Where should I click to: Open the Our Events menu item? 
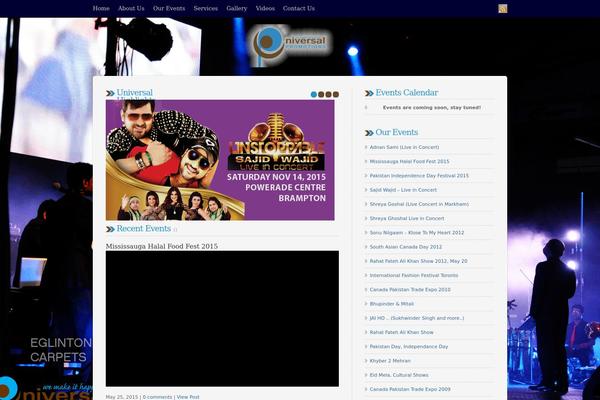click(169, 8)
